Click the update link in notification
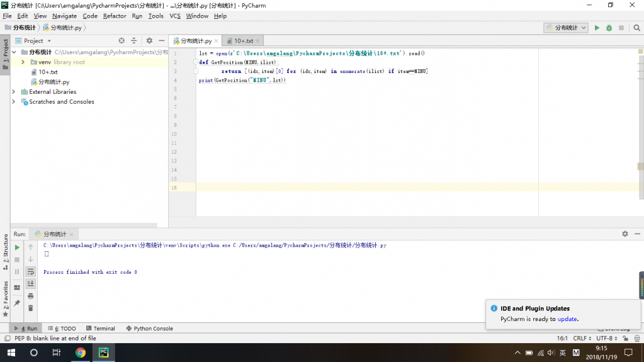 567,319
